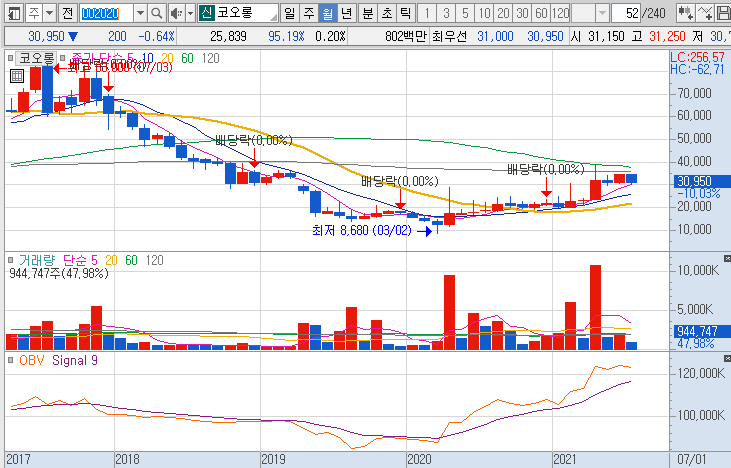This screenshot has width=731, height=468.
Task: Open the data table grid icon
Action: point(17,76)
